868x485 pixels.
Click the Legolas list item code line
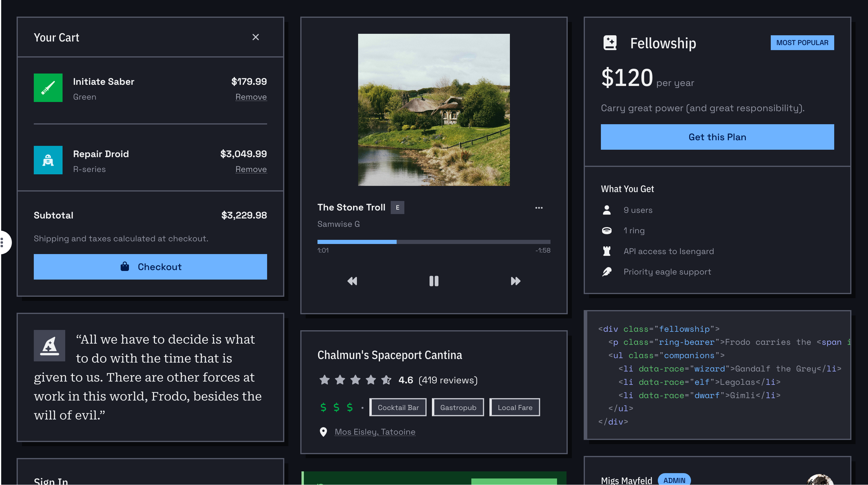(699, 382)
